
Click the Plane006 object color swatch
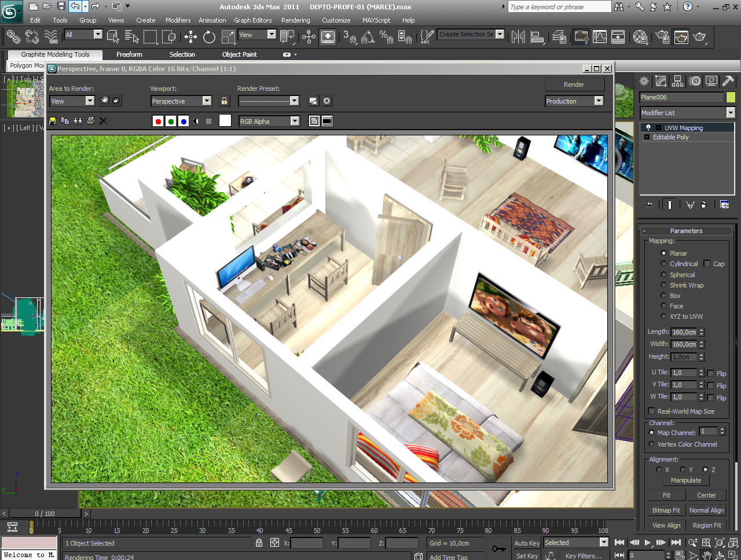(x=731, y=97)
